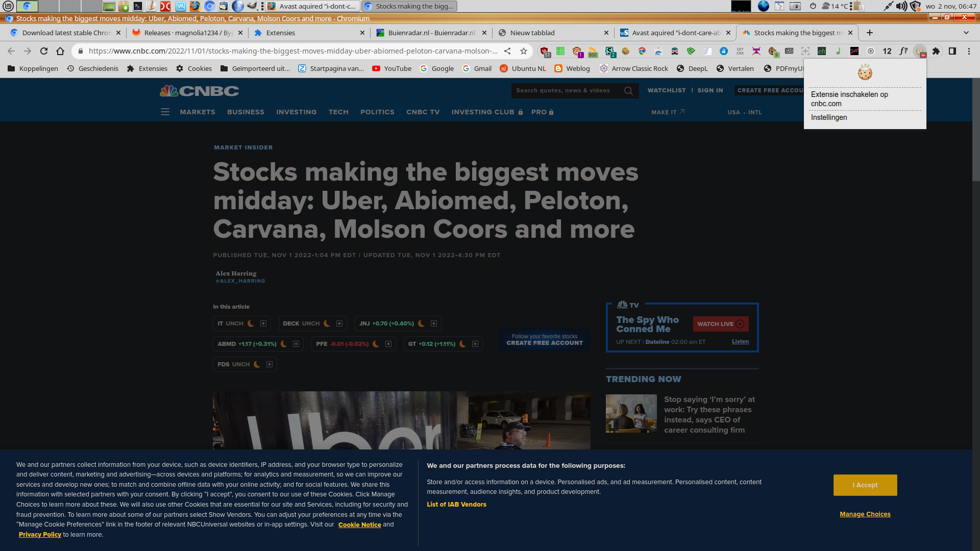This screenshot has height=551, width=980.
Task: Close the Releases magnolia1234 tab
Action: click(240, 33)
